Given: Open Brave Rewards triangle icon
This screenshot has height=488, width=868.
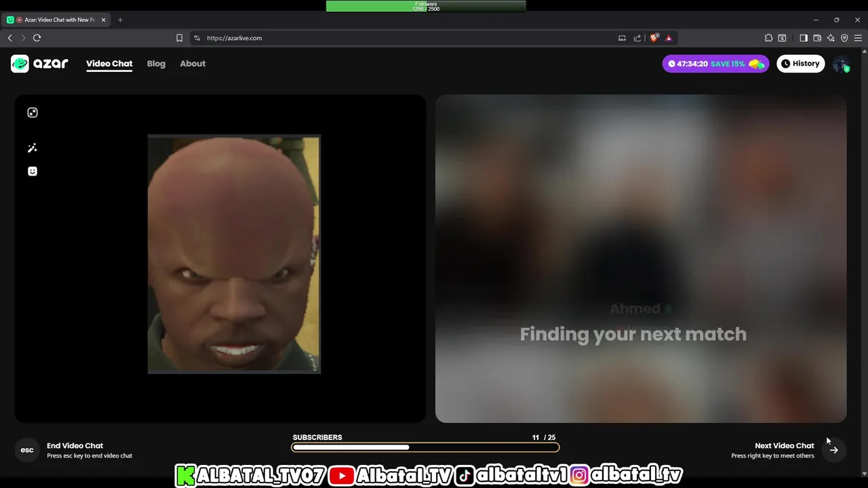Looking at the screenshot, I should 669,38.
